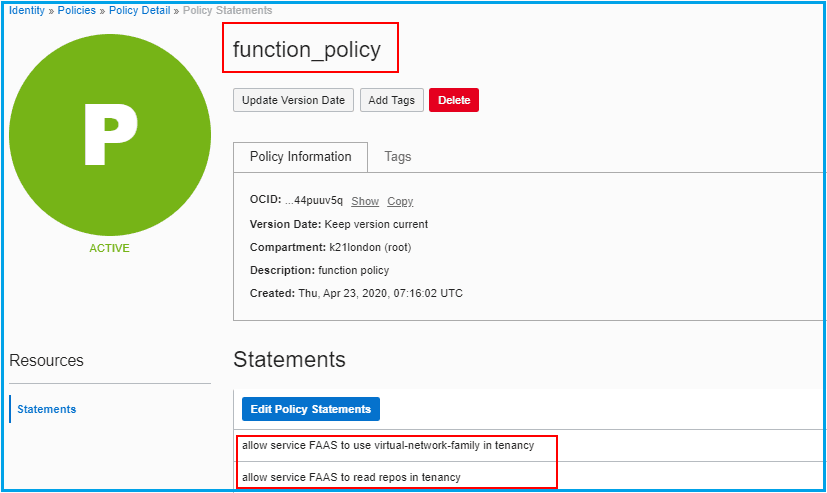The height and width of the screenshot is (493, 827).
Task: Open the Identity breadcrumb link
Action: (x=27, y=11)
